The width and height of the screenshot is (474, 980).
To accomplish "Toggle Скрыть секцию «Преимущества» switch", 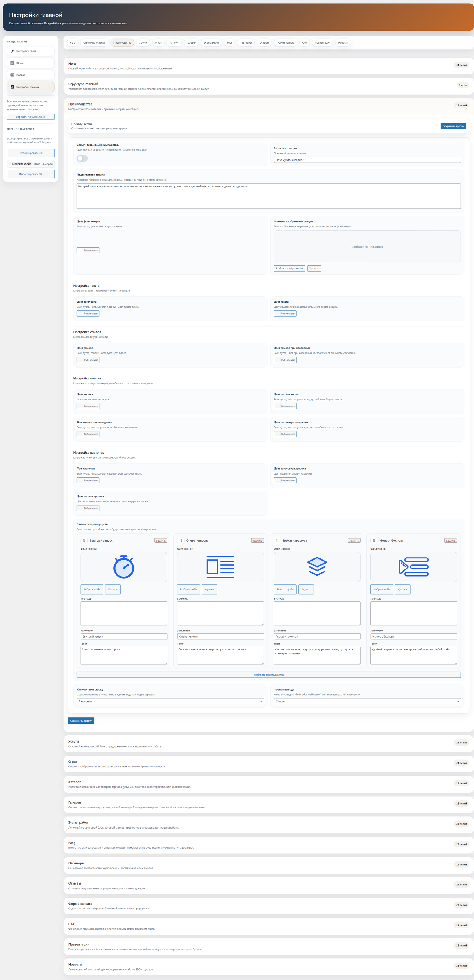I will tap(82, 158).
